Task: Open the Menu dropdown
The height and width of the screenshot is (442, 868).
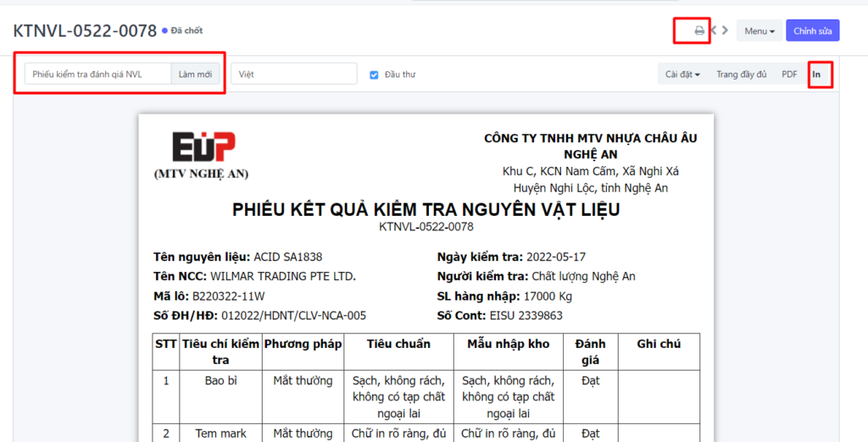Action: click(x=759, y=31)
